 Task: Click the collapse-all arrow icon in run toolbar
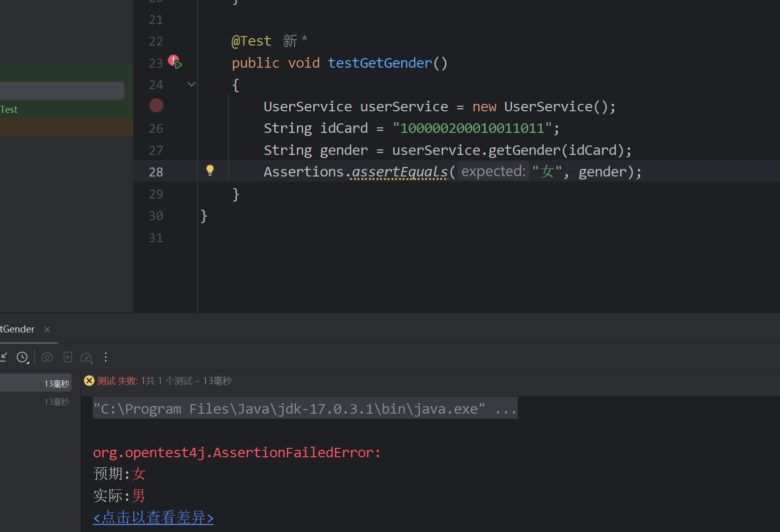[4, 357]
